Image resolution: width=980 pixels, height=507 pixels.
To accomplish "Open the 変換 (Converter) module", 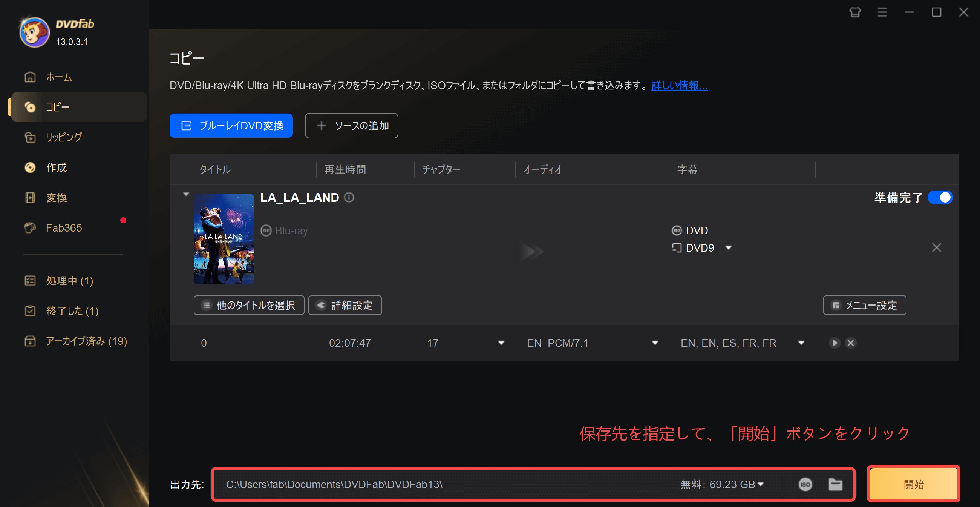I will click(x=56, y=198).
